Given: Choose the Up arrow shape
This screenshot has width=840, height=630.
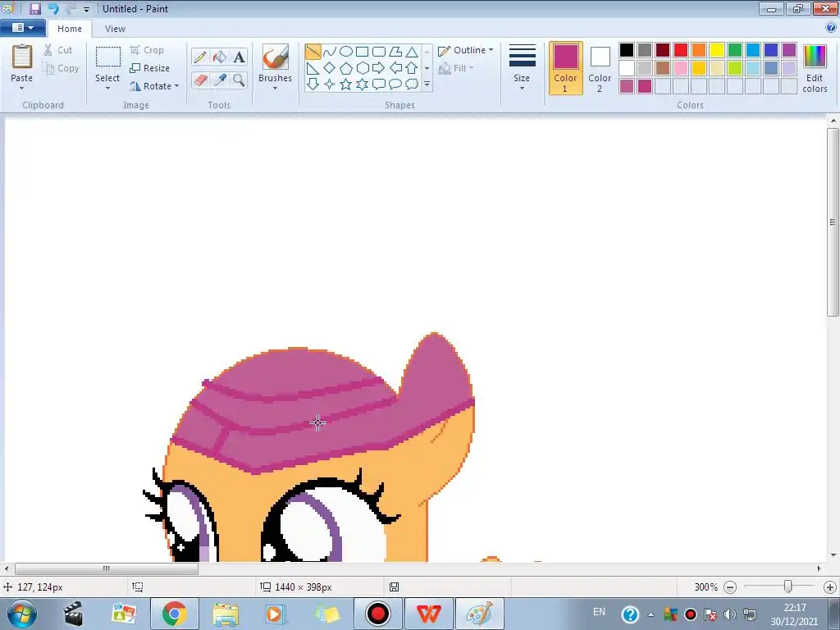Looking at the screenshot, I should [412, 68].
